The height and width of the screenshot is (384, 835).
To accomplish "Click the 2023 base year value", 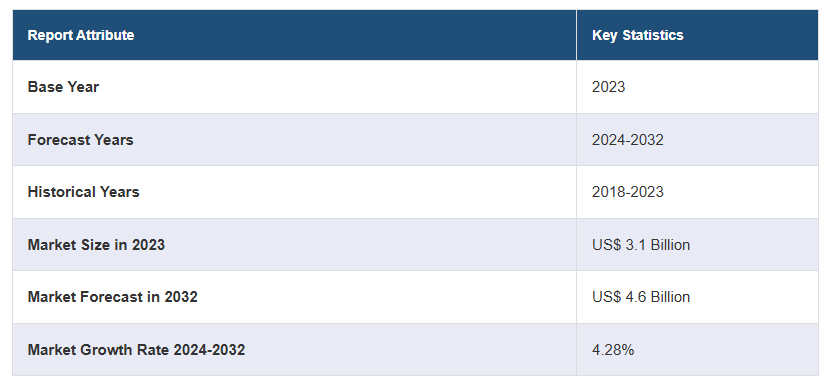I will 608,87.
